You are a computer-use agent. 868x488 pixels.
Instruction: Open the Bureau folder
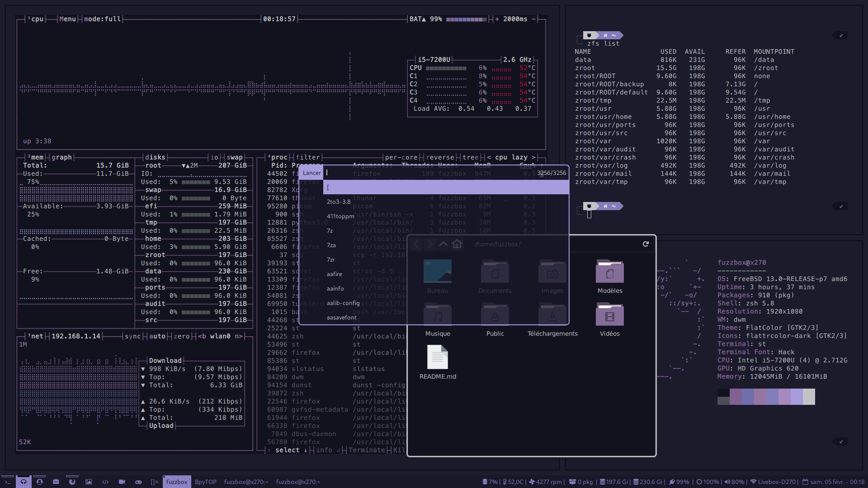[438, 277]
